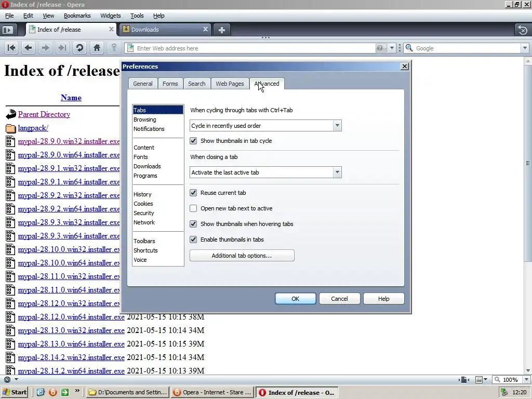This screenshot has height=399, width=532.
Task: Toggle Show thumbnails when hovering tabs
Action: coord(193,224)
